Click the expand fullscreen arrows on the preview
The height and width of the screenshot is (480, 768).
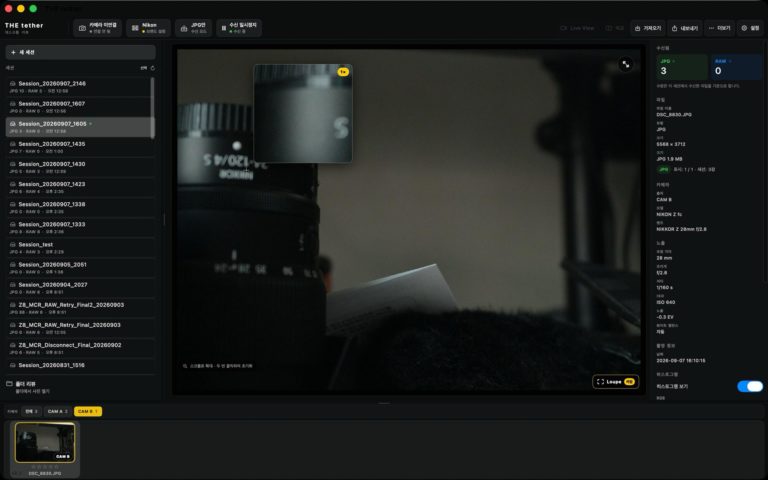(x=625, y=64)
